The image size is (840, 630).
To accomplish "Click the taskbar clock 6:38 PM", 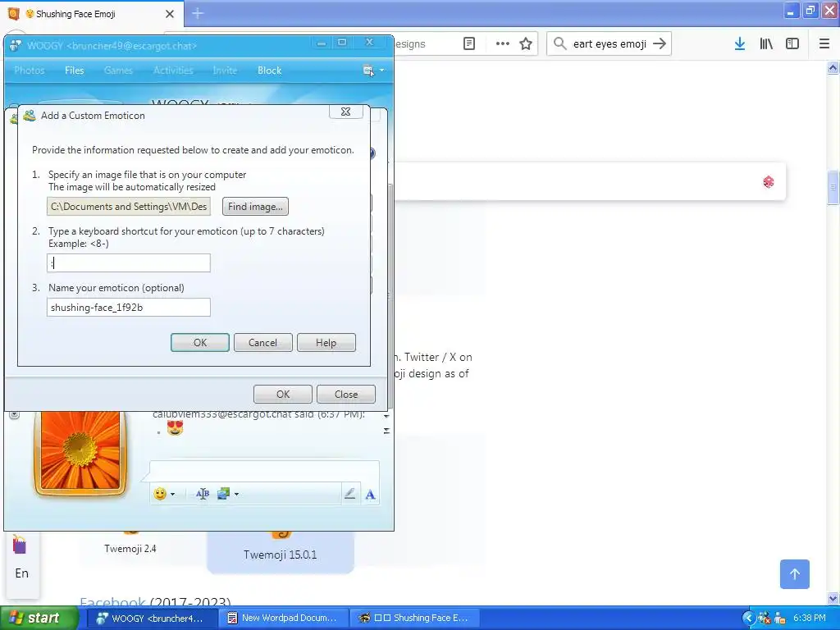I will [x=810, y=619].
